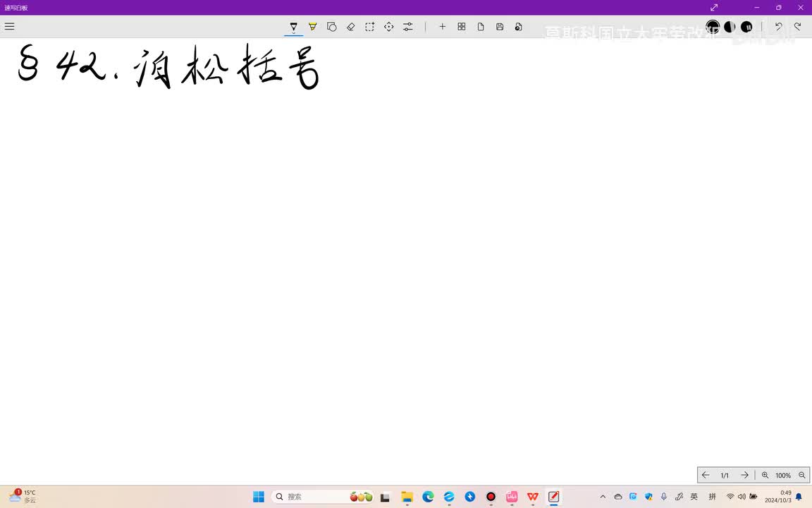Select the eraser tool

click(350, 26)
